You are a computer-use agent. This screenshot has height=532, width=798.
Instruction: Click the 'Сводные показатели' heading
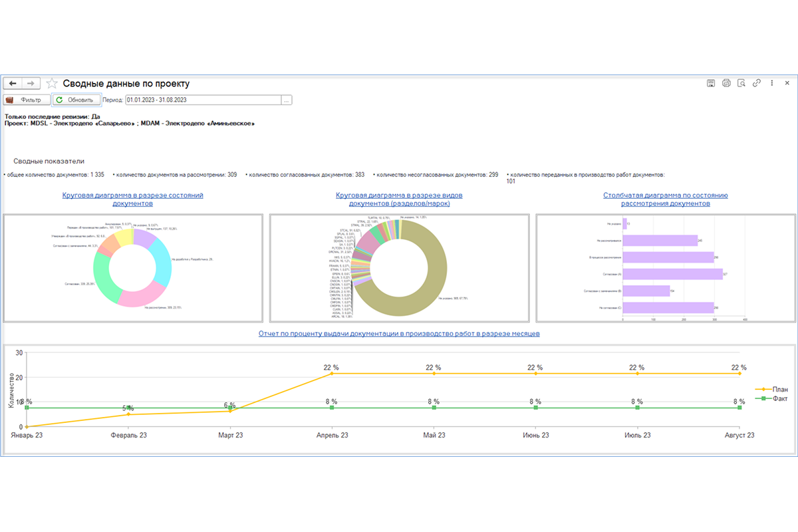pyautogui.click(x=49, y=162)
